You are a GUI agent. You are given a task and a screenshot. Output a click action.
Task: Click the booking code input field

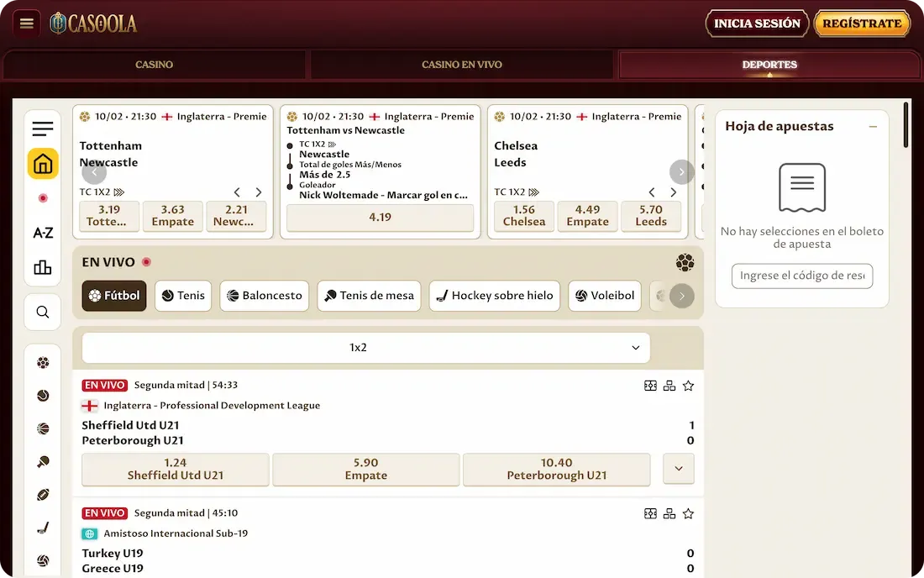tap(801, 276)
